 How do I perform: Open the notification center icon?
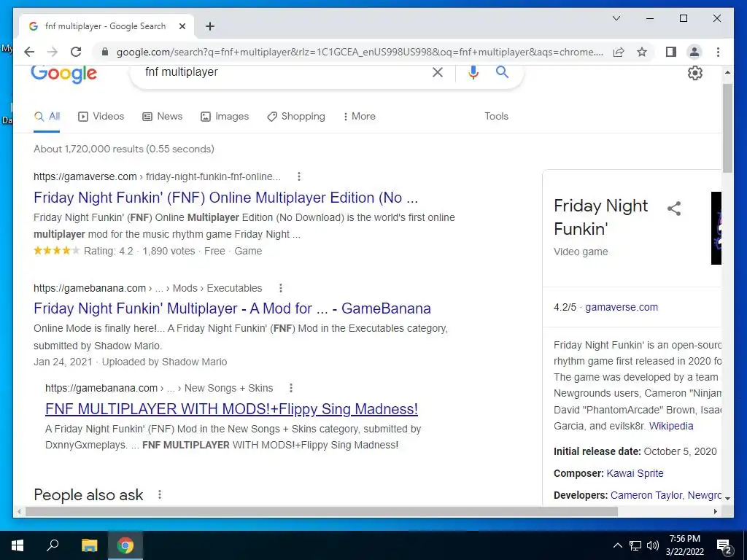click(x=724, y=546)
